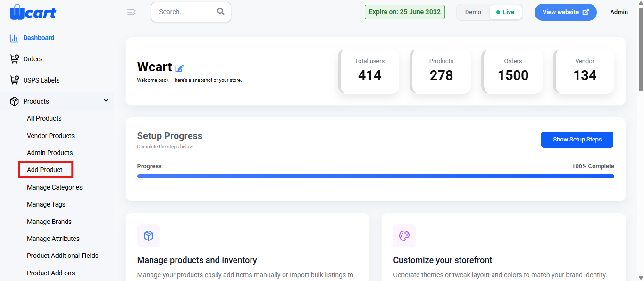Screen dimensions: 644x281
Task: Click the setup progress bar
Action: pos(376,176)
